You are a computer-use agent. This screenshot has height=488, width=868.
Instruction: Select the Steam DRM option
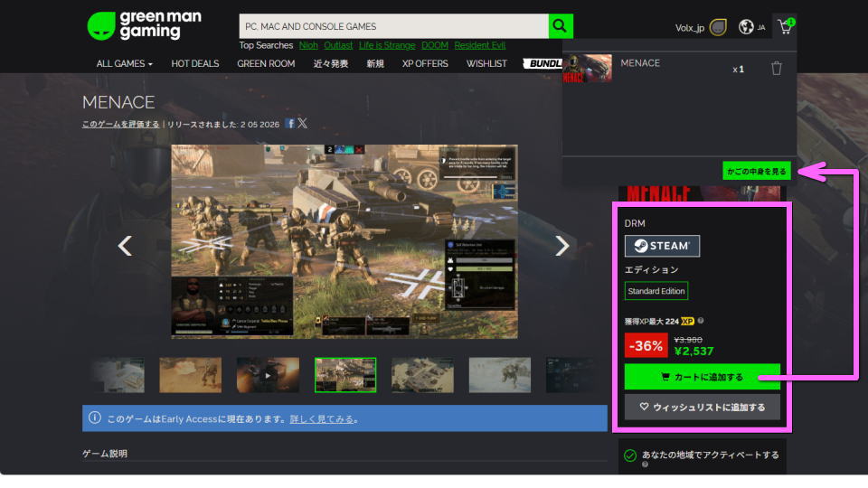[662, 246]
